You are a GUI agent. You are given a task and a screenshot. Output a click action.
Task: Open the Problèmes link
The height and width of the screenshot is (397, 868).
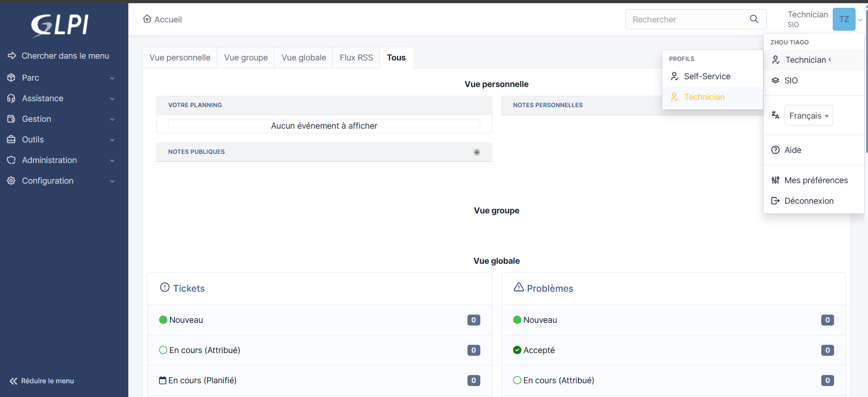(x=550, y=288)
